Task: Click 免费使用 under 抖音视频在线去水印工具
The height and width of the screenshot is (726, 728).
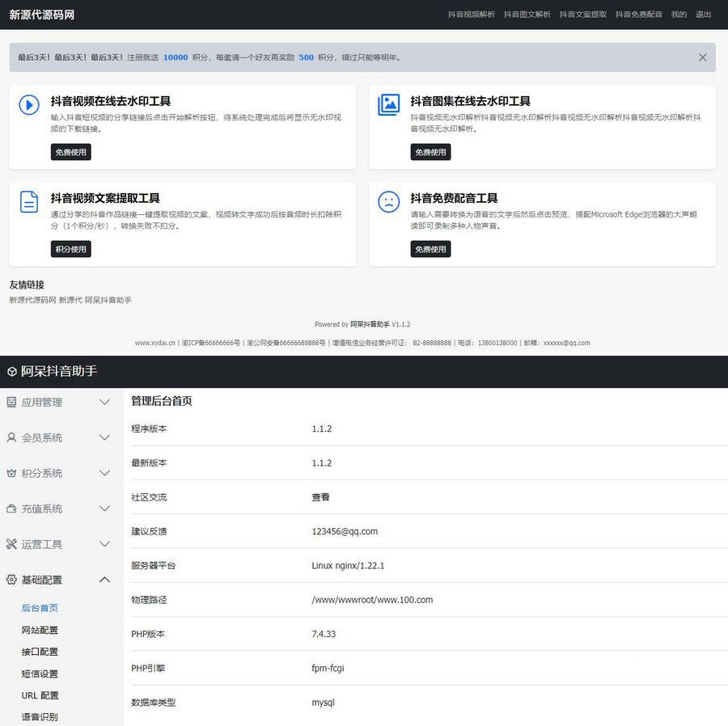Action: point(71,152)
